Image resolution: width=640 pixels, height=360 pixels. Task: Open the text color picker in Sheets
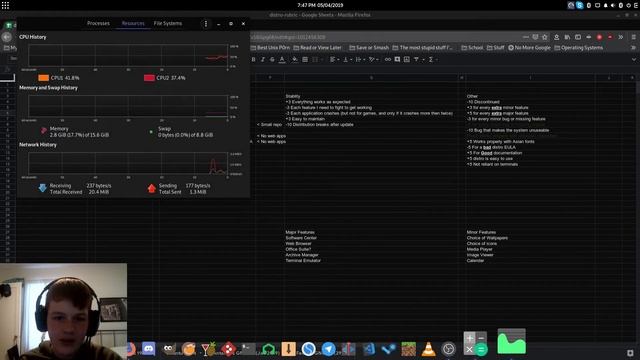(282, 60)
